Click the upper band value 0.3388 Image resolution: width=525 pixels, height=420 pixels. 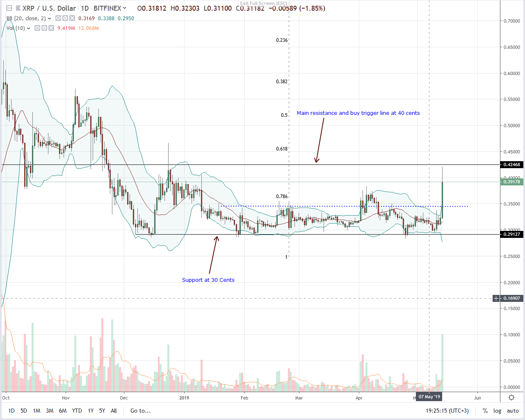[106, 18]
